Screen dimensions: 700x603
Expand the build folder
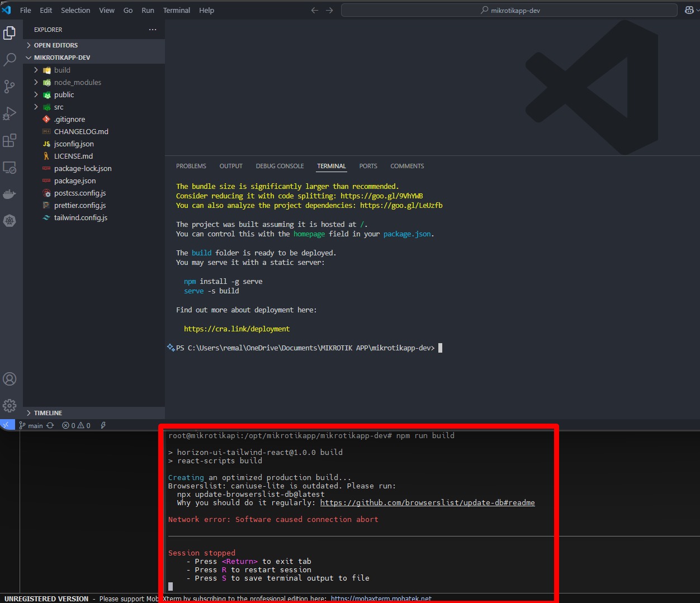pos(94,70)
